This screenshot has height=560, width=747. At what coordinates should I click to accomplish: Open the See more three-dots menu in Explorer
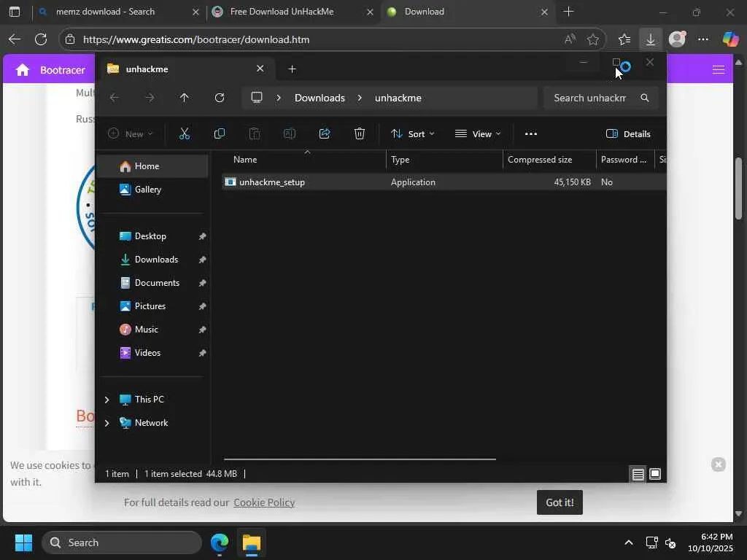point(531,134)
